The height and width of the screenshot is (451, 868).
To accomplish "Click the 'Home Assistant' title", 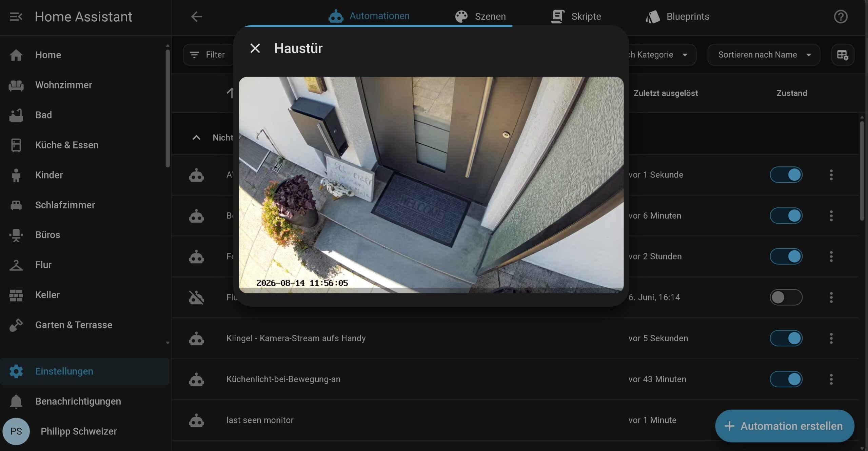I will 83,17.
